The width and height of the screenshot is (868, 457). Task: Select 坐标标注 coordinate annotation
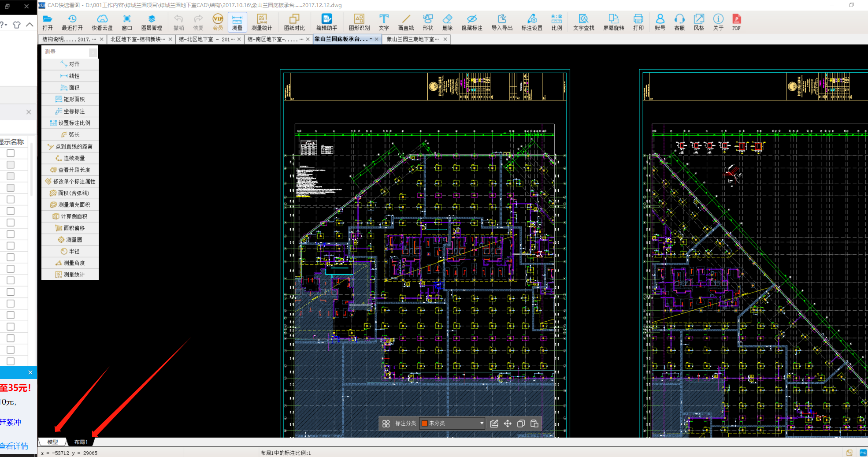(x=70, y=111)
